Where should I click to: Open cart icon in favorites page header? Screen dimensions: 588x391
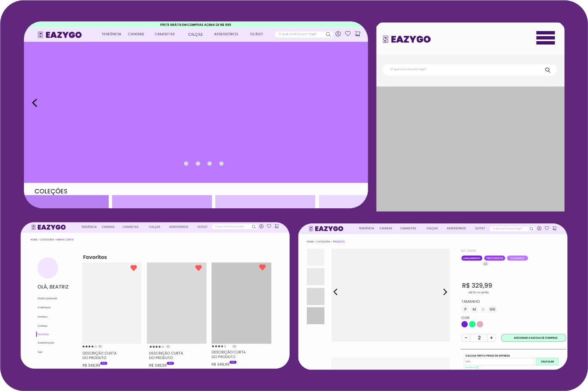(x=277, y=226)
